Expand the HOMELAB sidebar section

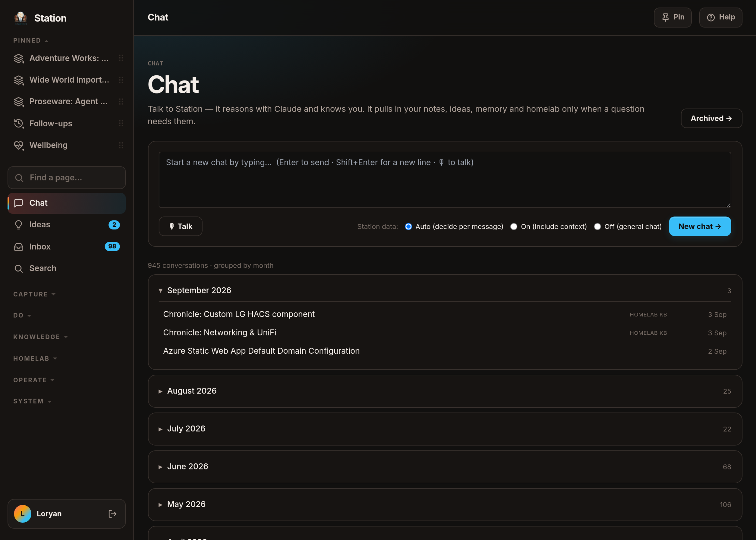(x=35, y=358)
